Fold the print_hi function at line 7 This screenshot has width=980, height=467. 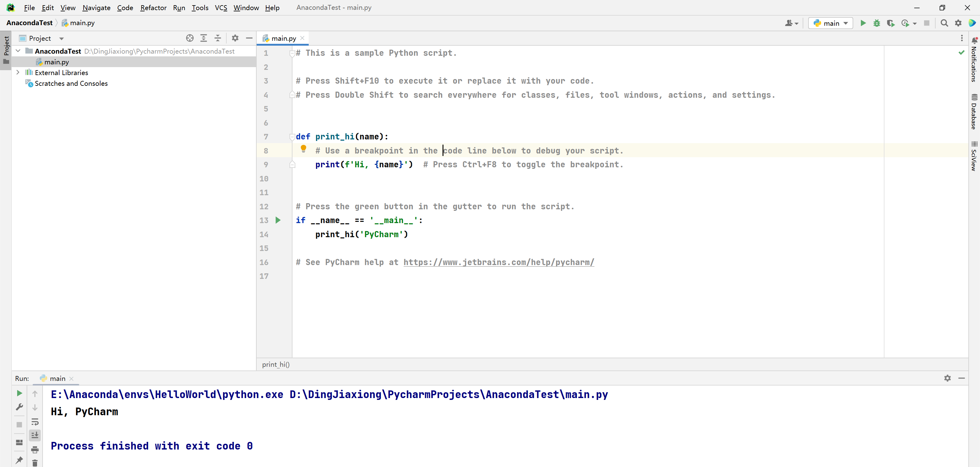tap(292, 137)
